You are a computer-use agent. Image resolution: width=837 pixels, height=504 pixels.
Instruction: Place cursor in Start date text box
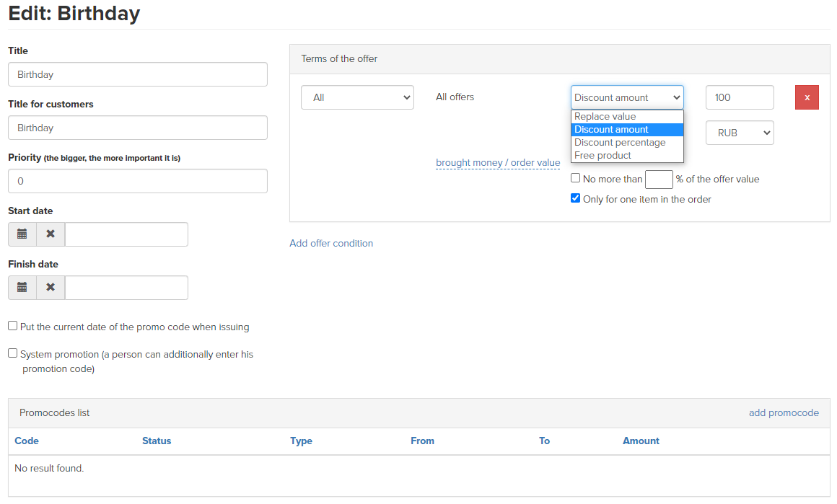coord(126,234)
